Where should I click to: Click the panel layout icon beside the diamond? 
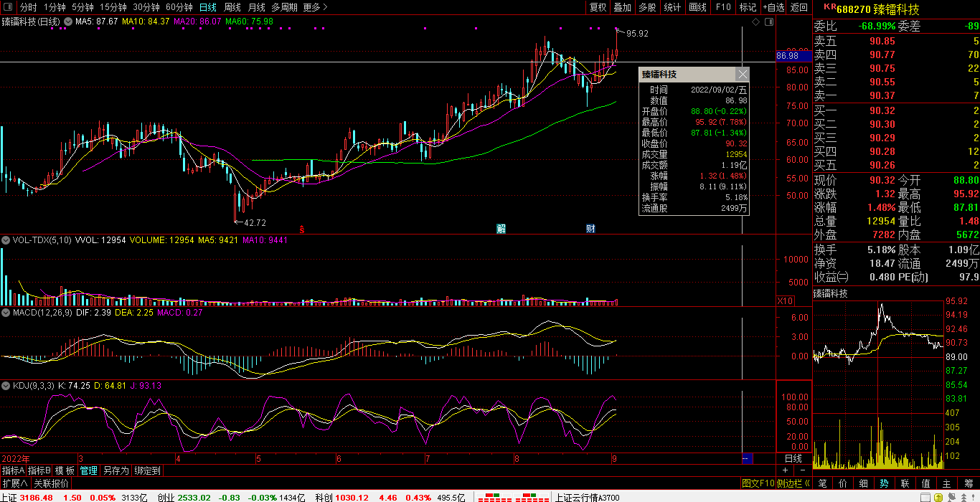coord(768,22)
